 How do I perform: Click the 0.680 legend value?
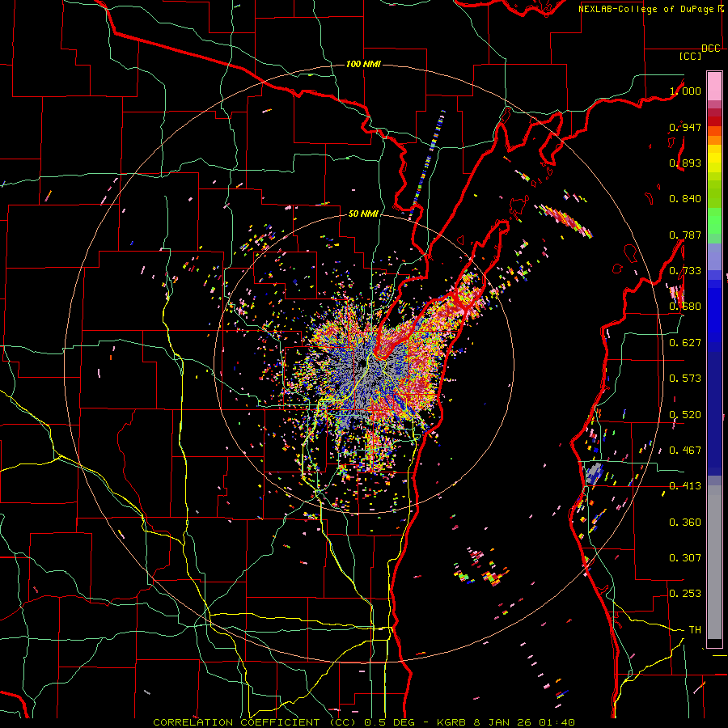tap(685, 307)
